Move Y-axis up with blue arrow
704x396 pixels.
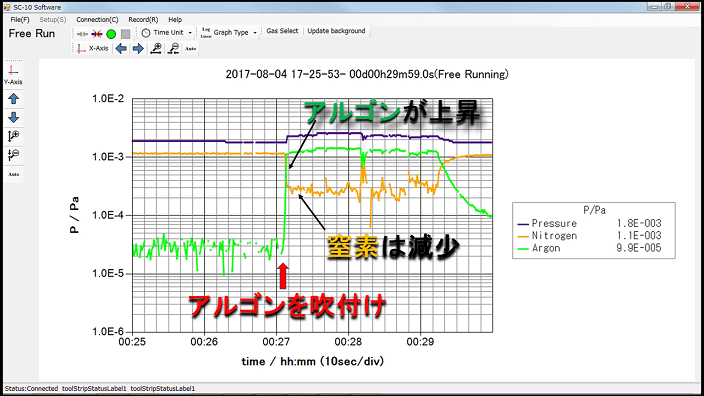(x=13, y=99)
